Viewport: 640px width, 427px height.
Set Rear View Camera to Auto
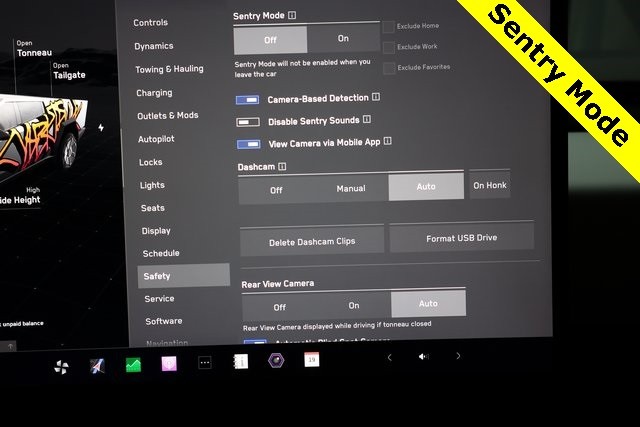pos(428,303)
